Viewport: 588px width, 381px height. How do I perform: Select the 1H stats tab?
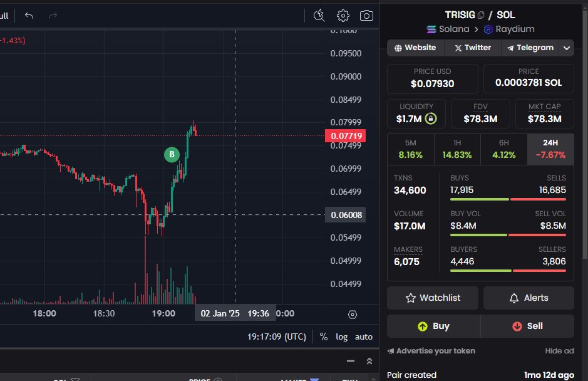coord(457,149)
